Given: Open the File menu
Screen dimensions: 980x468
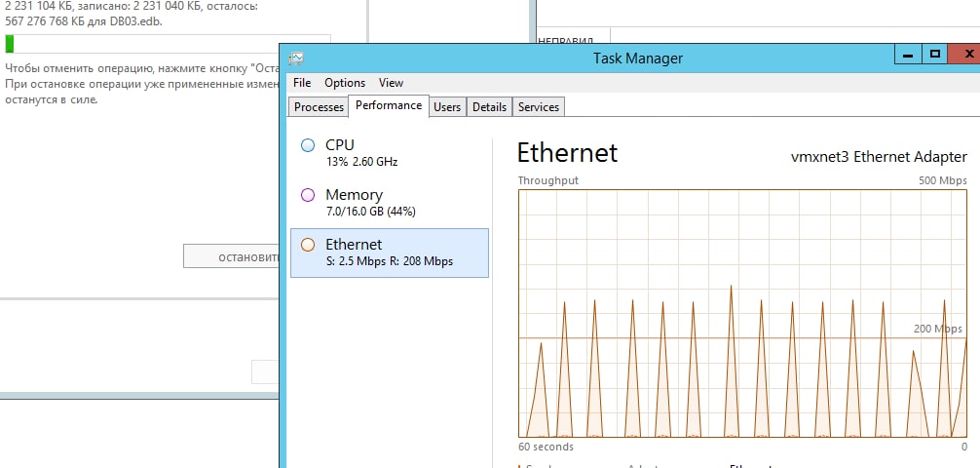Looking at the screenshot, I should [x=302, y=83].
